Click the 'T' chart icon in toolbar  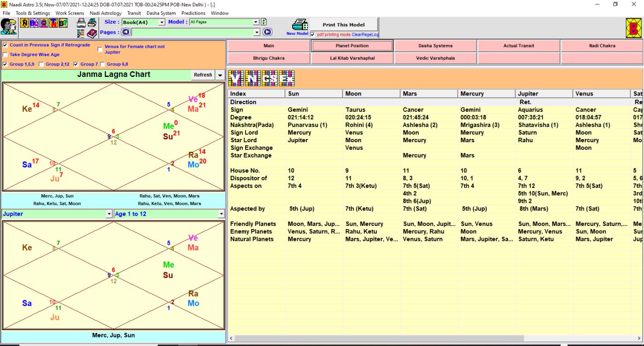tap(53, 23)
